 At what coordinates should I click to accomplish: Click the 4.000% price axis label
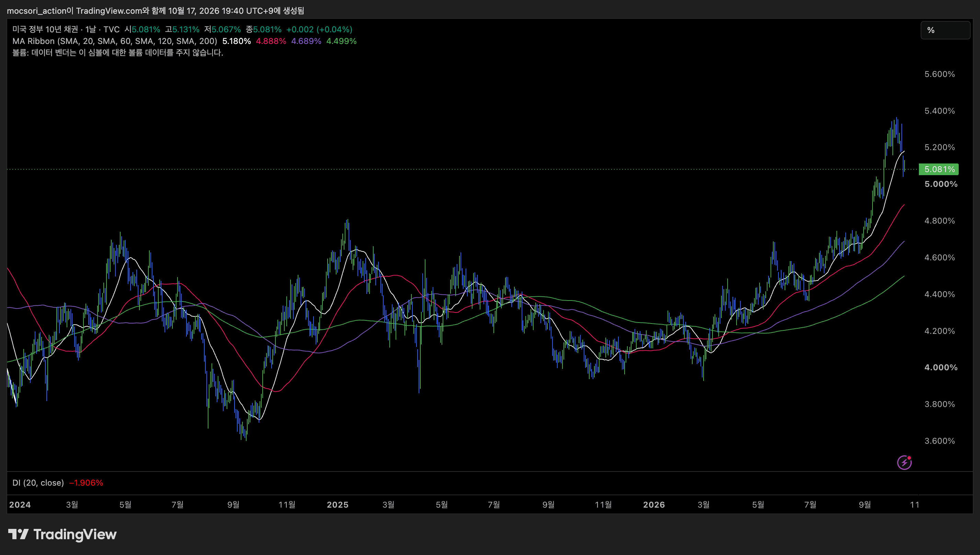(x=941, y=367)
